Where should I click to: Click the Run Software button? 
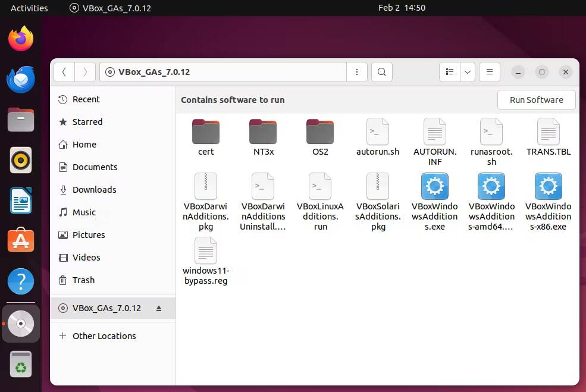[535, 99]
